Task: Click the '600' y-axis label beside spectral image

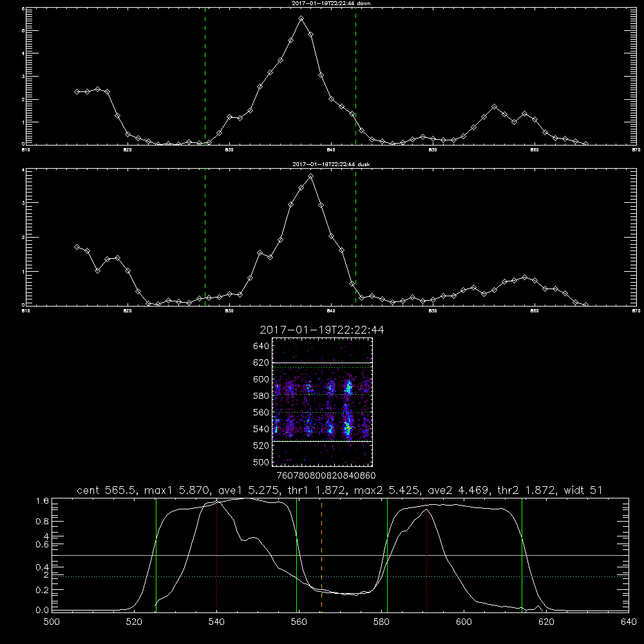Action: coord(261,379)
